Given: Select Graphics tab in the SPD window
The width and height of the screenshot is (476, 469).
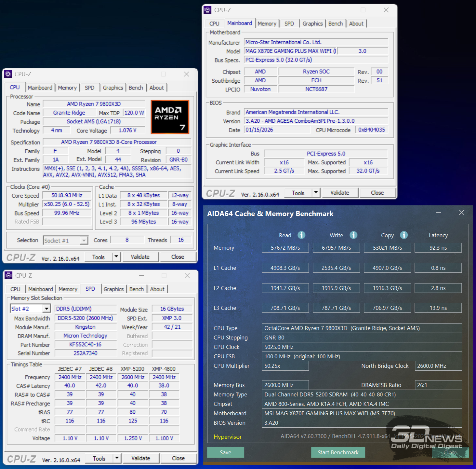Looking at the screenshot, I should coord(113,289).
